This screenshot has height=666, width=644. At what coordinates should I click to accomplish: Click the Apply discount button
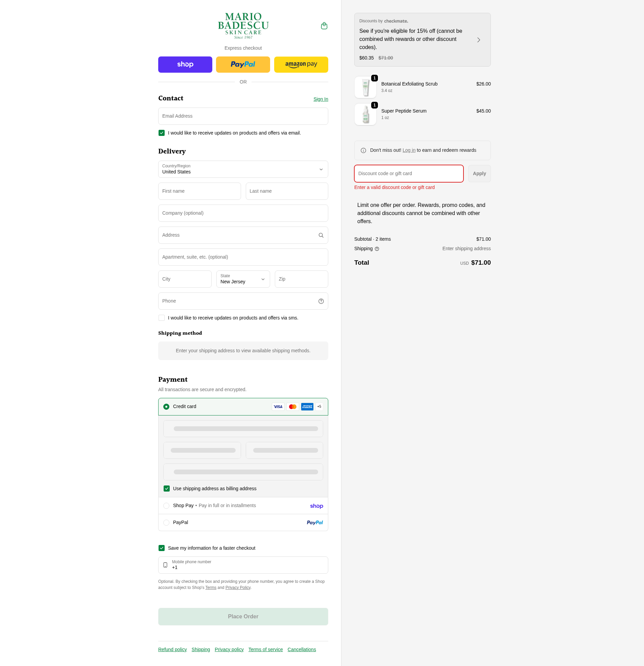[479, 174]
